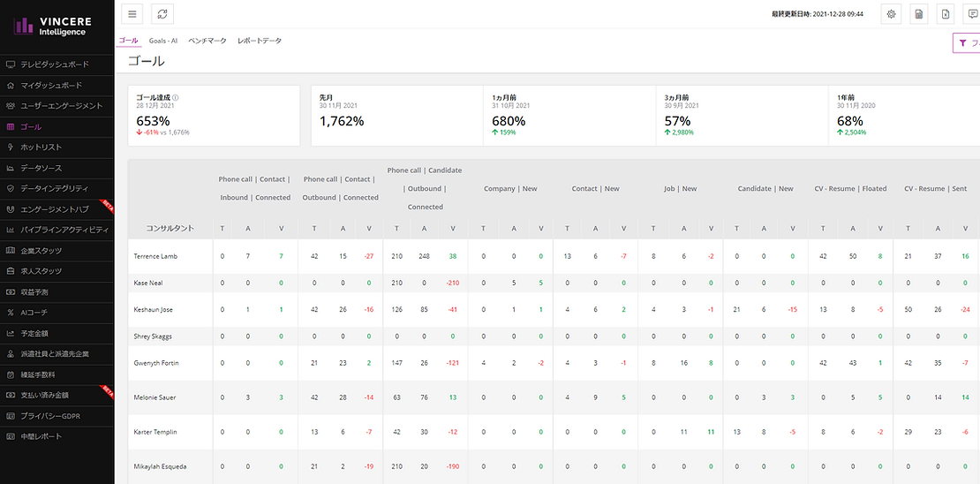980x484 pixels.
Task: Open テレビダッシュボード in sidebar
Action: click(x=54, y=64)
